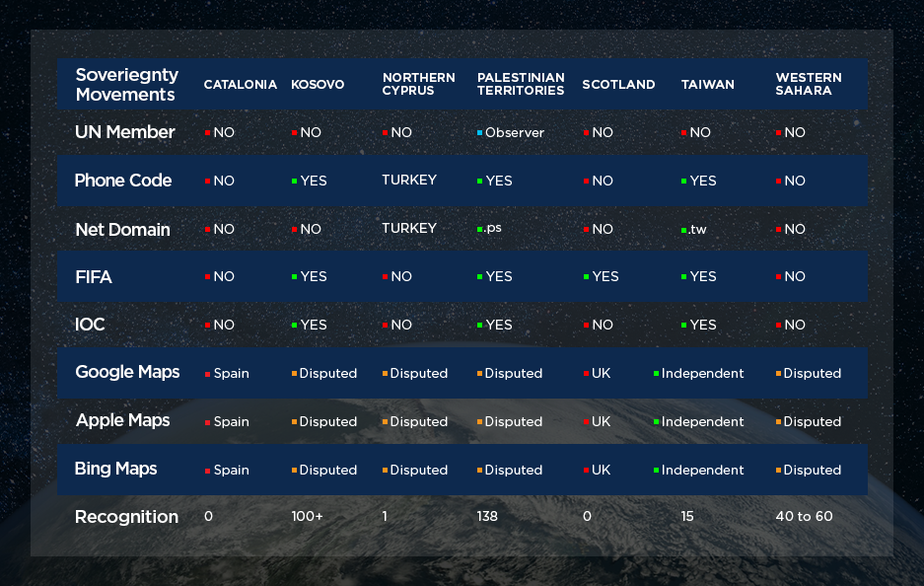Click Kosovo's '100+' recognition value
Screen dimensions: 924x586
(x=307, y=516)
